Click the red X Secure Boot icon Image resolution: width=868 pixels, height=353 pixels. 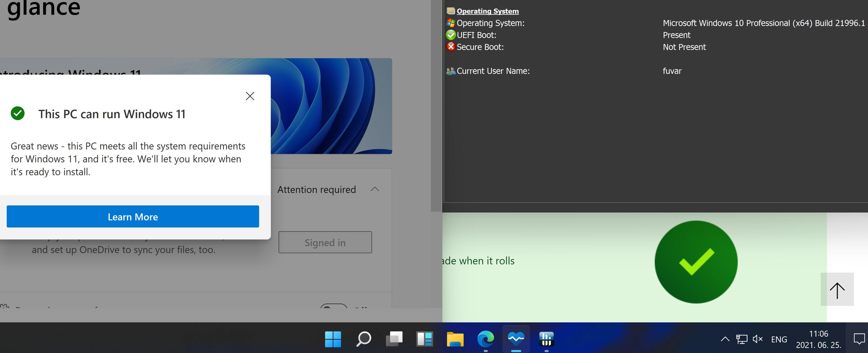pos(451,47)
